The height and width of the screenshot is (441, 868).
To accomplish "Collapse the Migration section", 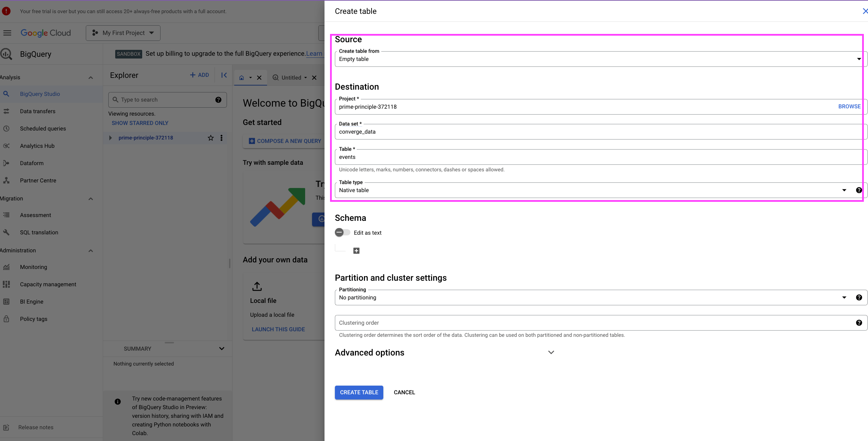I will tap(91, 199).
